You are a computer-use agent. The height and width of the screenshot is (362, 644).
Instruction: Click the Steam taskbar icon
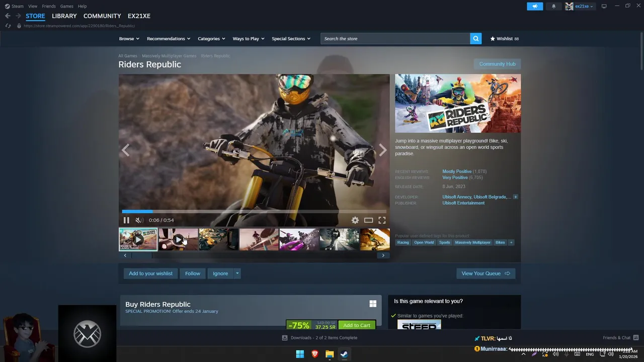[344, 354]
